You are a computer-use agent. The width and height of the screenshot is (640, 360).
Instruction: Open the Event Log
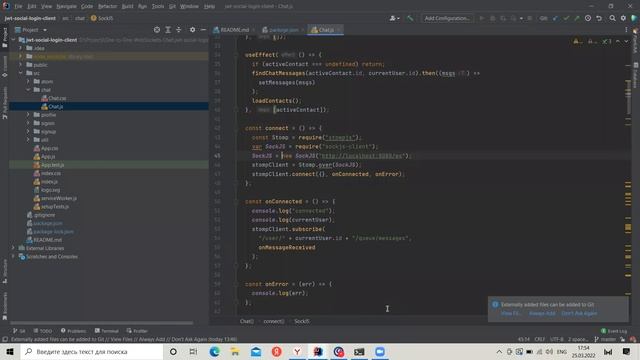click(613, 331)
